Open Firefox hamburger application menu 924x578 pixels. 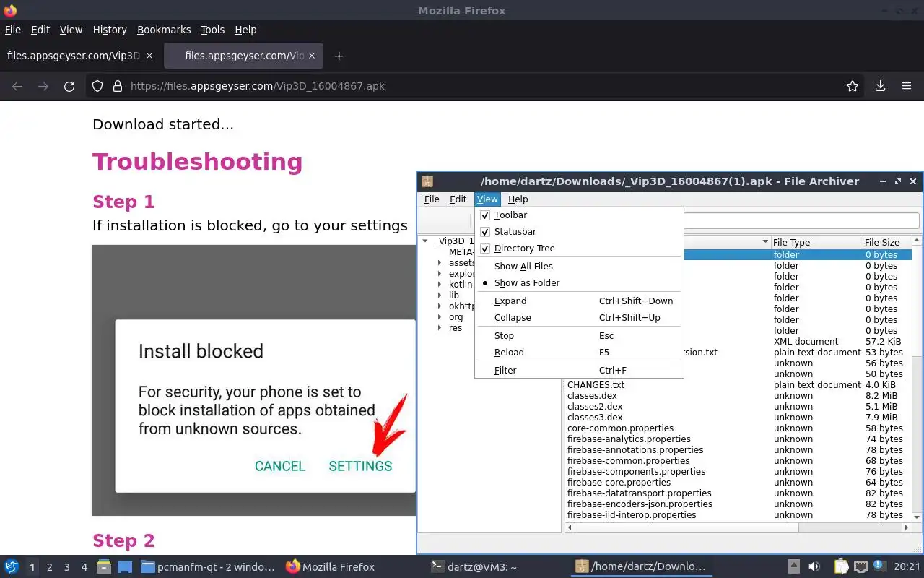[907, 86]
